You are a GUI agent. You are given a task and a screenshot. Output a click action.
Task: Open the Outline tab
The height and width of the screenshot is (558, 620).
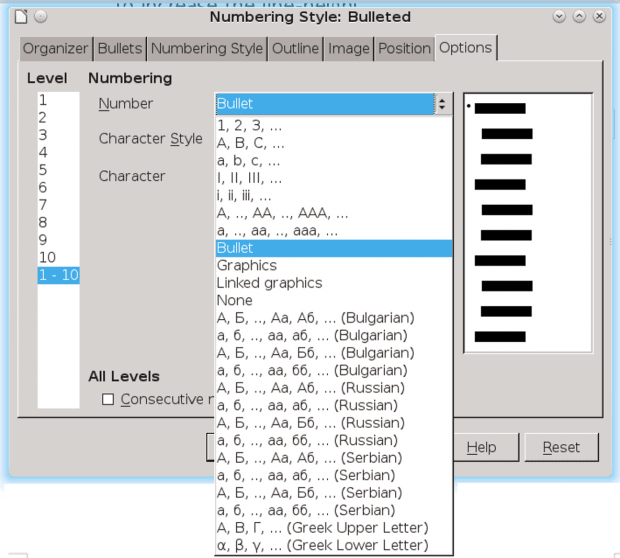(295, 49)
